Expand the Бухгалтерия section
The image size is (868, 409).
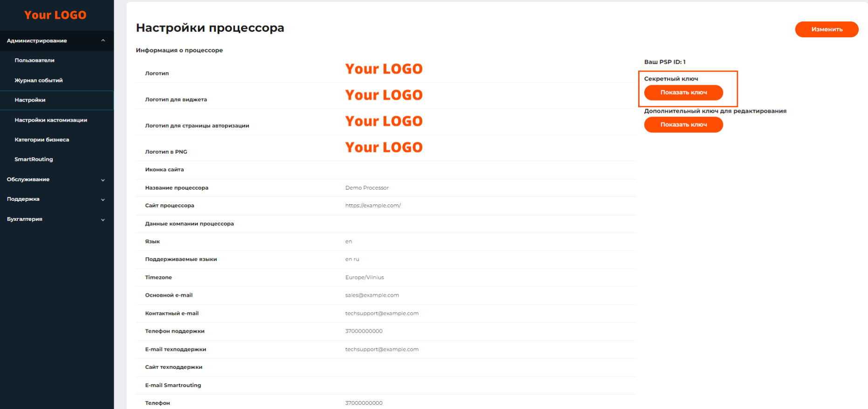pyautogui.click(x=103, y=219)
